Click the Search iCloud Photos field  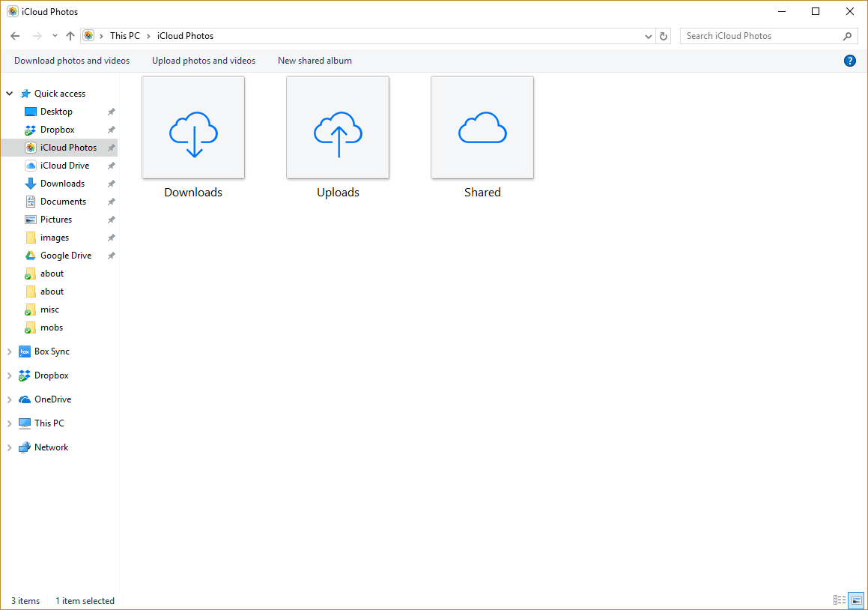click(x=760, y=36)
